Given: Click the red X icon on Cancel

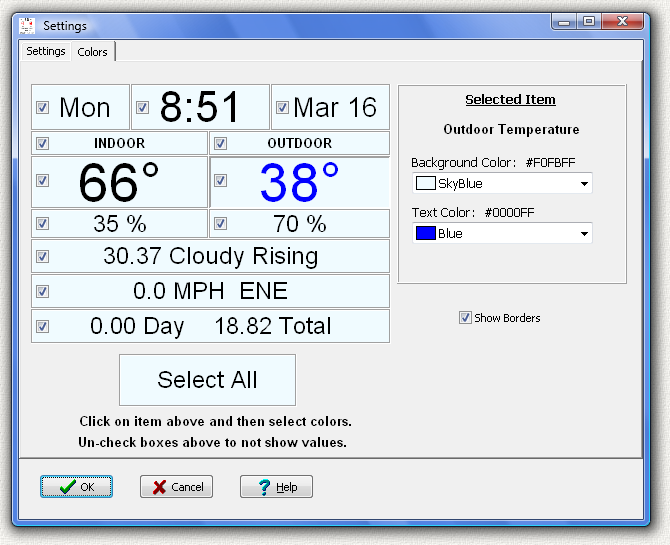Looking at the screenshot, I should tap(159, 487).
